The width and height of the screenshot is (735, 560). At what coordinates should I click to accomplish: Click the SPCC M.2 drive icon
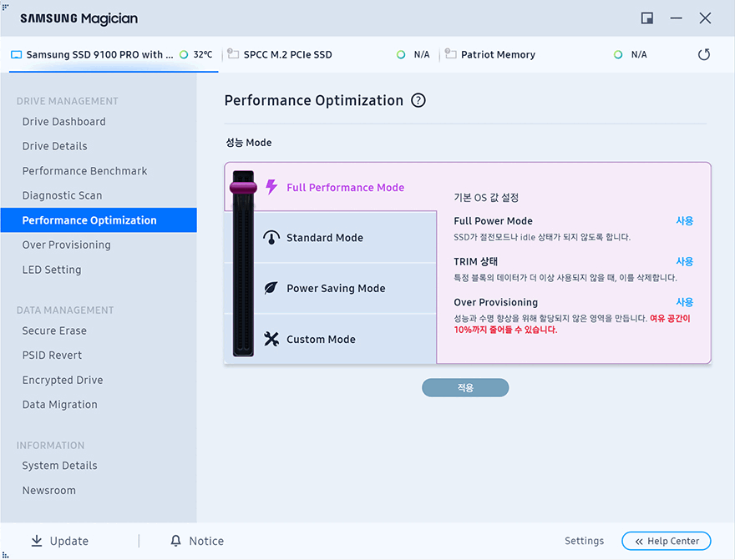[x=233, y=53]
